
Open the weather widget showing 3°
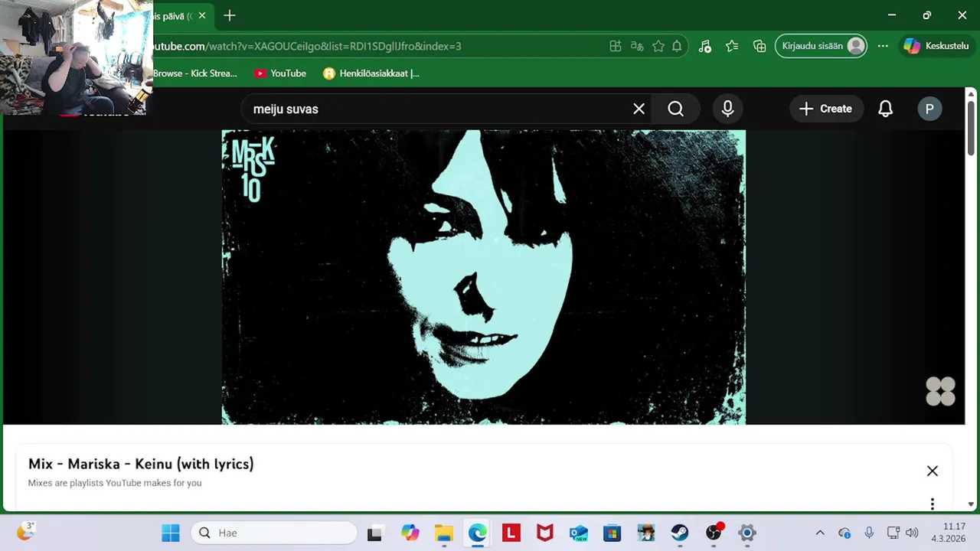(x=25, y=531)
